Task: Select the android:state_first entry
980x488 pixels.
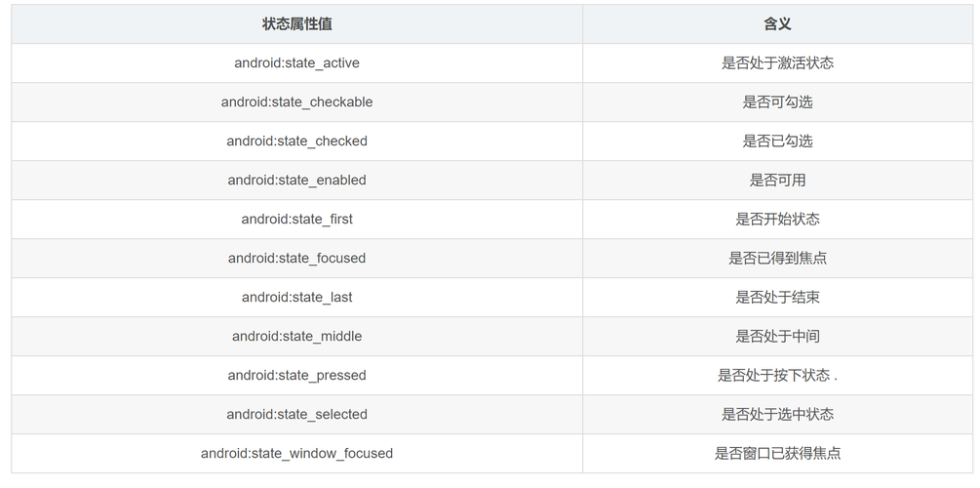Action: tap(296, 220)
